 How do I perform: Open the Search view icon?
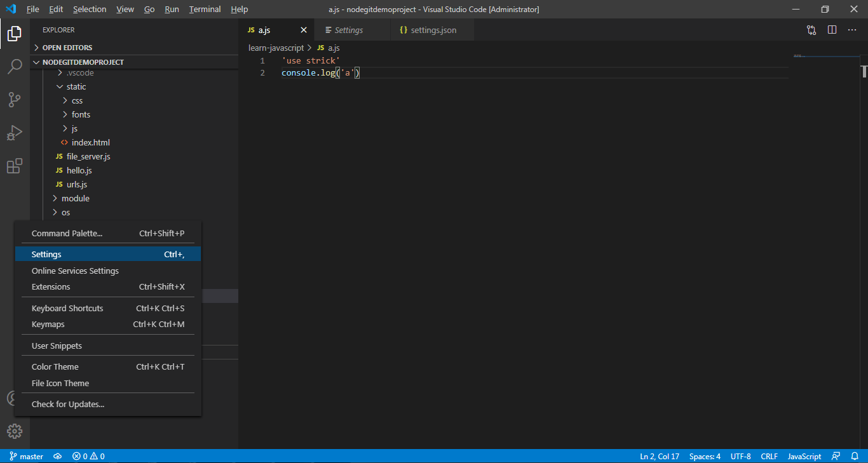click(x=15, y=67)
